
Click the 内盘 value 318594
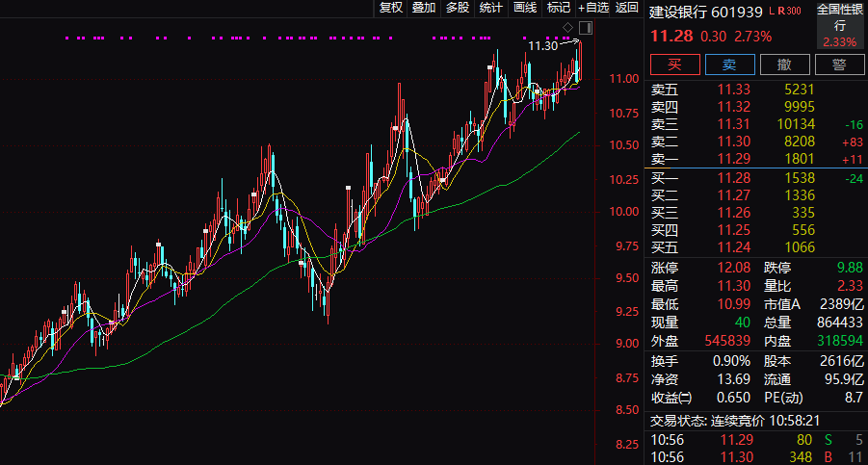coord(840,341)
